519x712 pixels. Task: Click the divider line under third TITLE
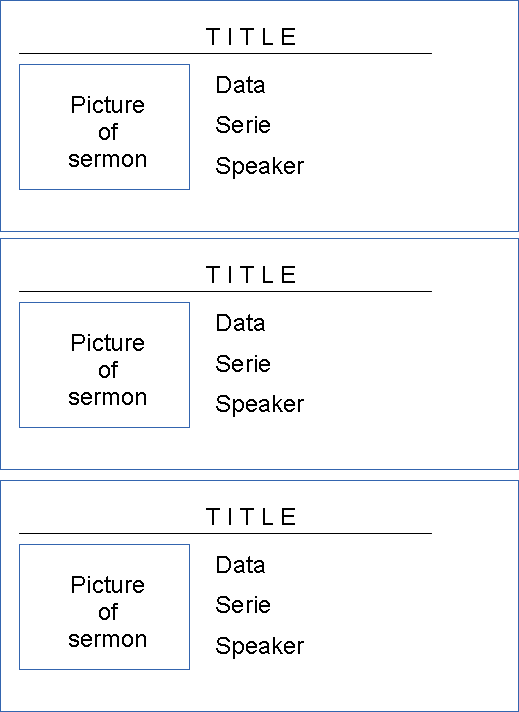225,534
